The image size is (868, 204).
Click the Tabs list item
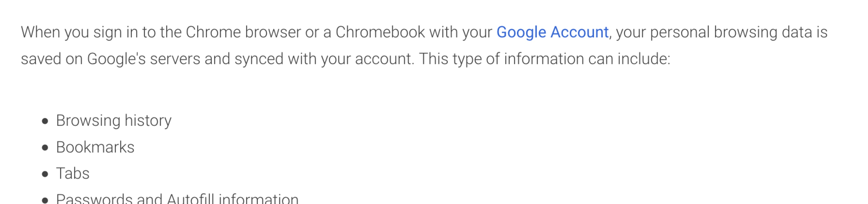(x=73, y=174)
